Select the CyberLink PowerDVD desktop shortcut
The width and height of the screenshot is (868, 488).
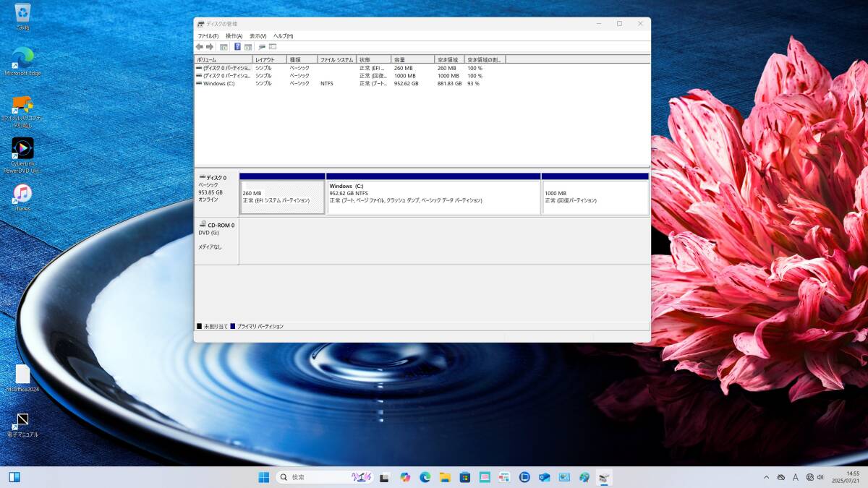click(x=23, y=155)
